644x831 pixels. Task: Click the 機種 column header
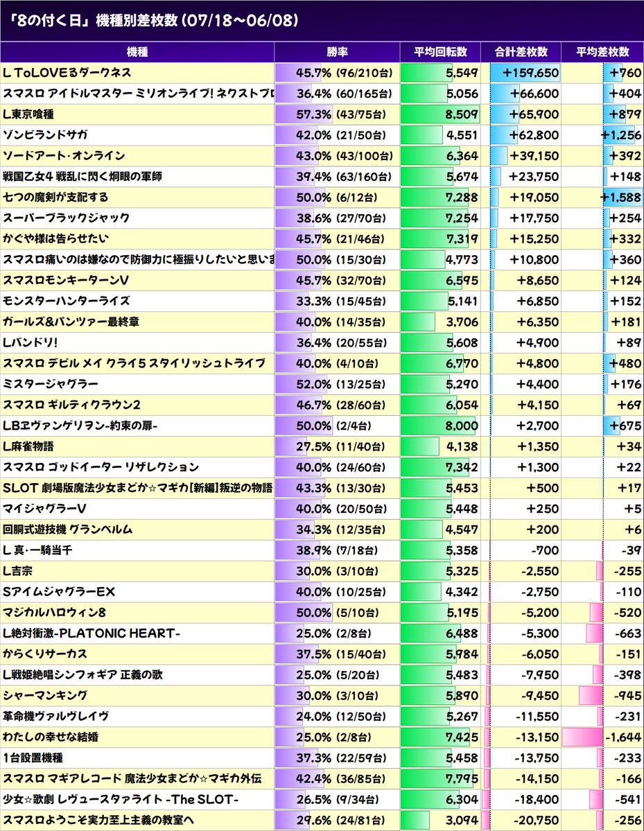137,52
